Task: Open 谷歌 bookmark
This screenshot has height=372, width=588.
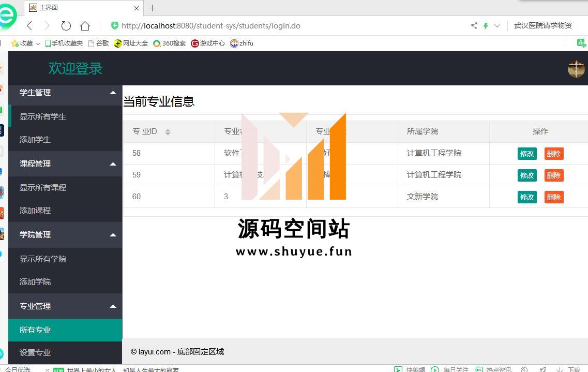Action: 99,43
